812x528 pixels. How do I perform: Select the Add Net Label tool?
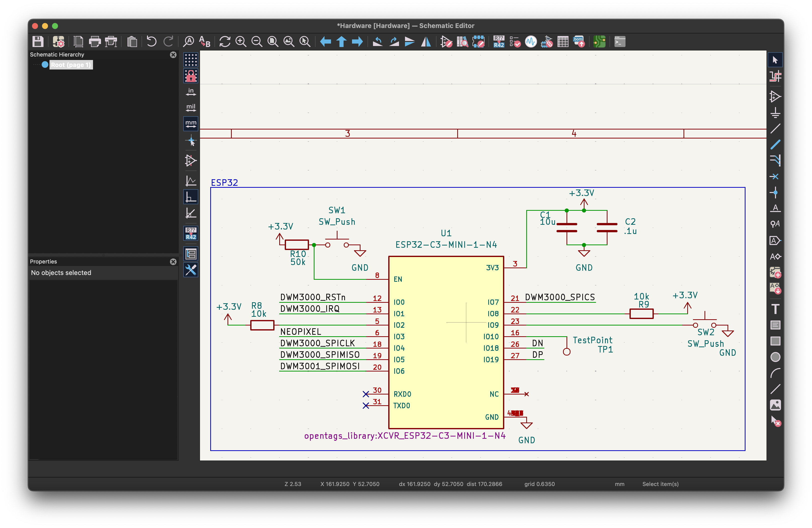(x=775, y=208)
